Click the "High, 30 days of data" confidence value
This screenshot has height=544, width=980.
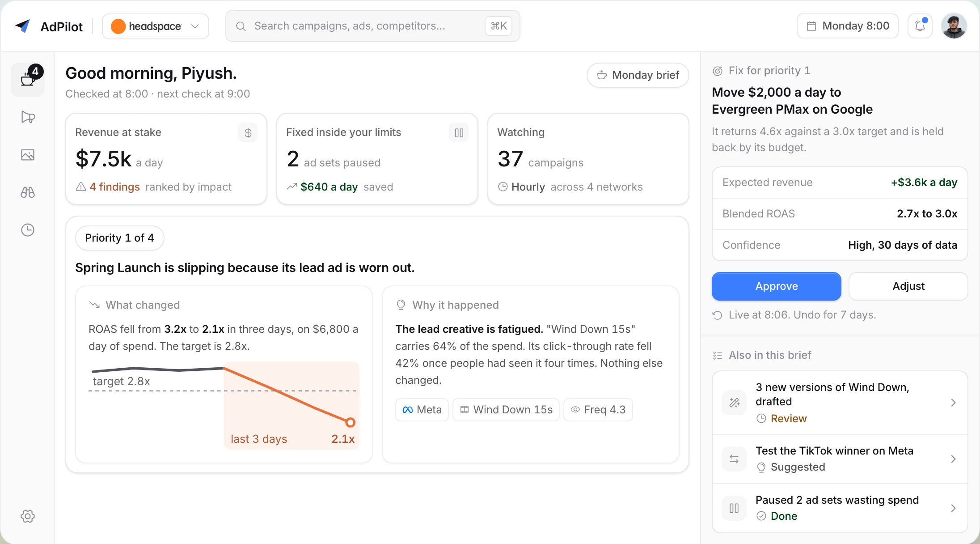tap(903, 245)
